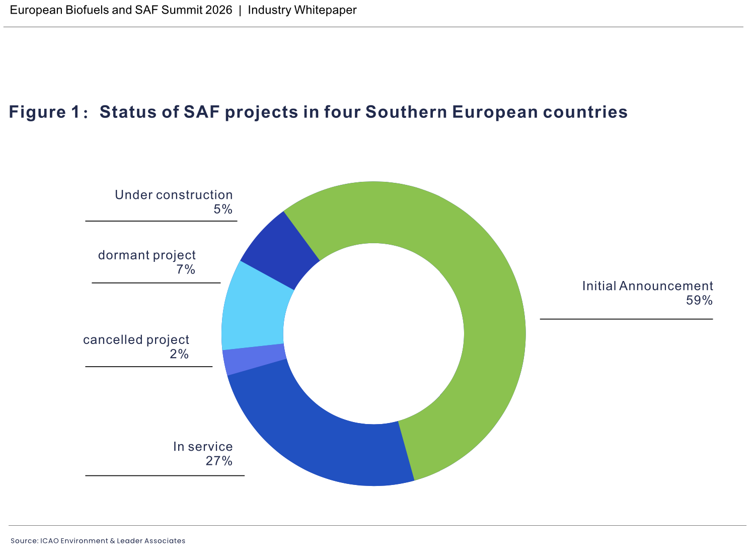The width and height of the screenshot is (756, 560).
Task: Click the 27% percentage text
Action: (219, 461)
